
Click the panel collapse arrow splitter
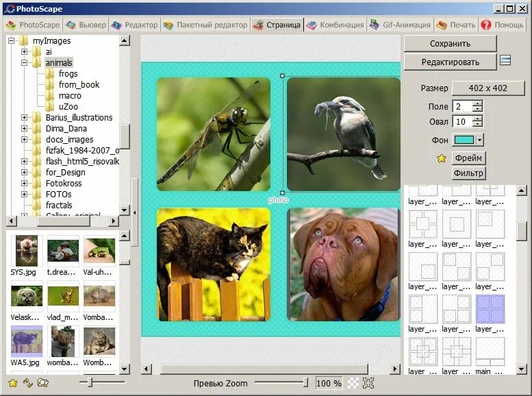tap(135, 212)
